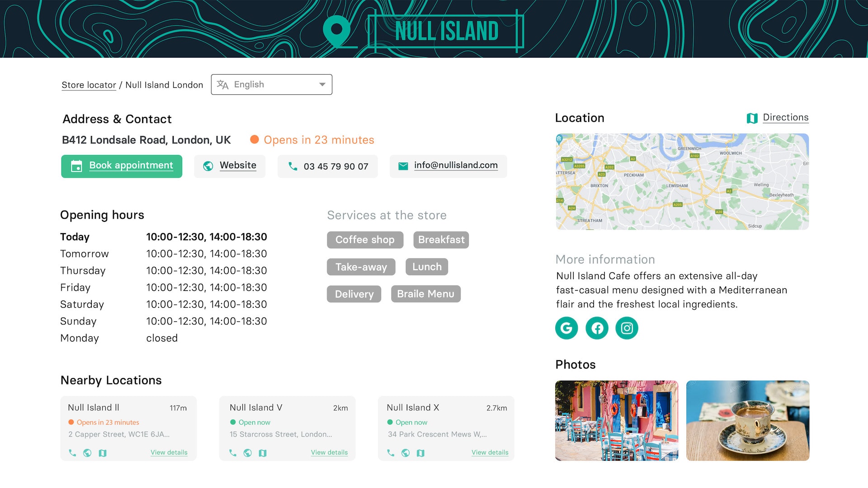This screenshot has height=488, width=868.
Task: Click the Directions map icon
Action: click(x=752, y=118)
